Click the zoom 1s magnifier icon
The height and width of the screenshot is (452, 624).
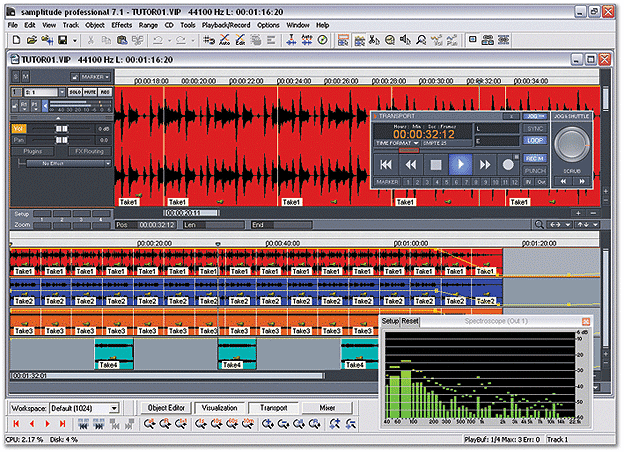point(201,424)
